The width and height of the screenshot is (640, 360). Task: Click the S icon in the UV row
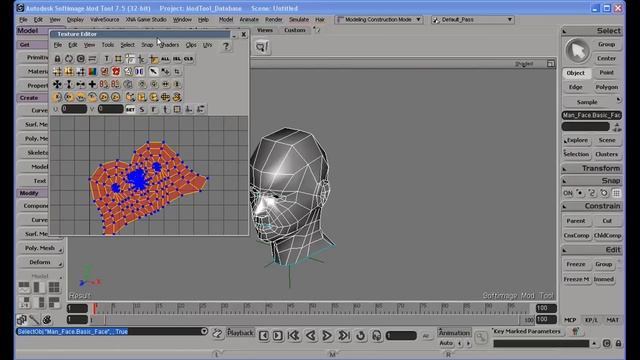click(x=142, y=109)
